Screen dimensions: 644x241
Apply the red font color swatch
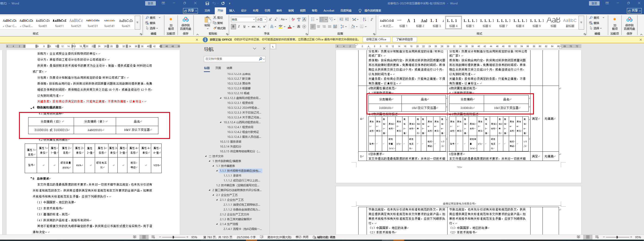click(289, 27)
